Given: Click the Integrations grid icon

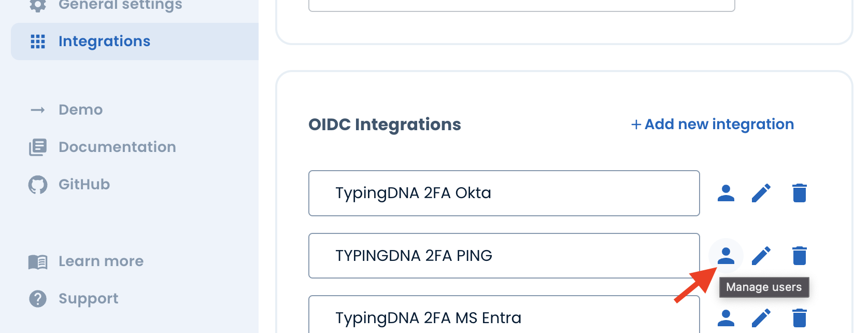Looking at the screenshot, I should [x=38, y=41].
